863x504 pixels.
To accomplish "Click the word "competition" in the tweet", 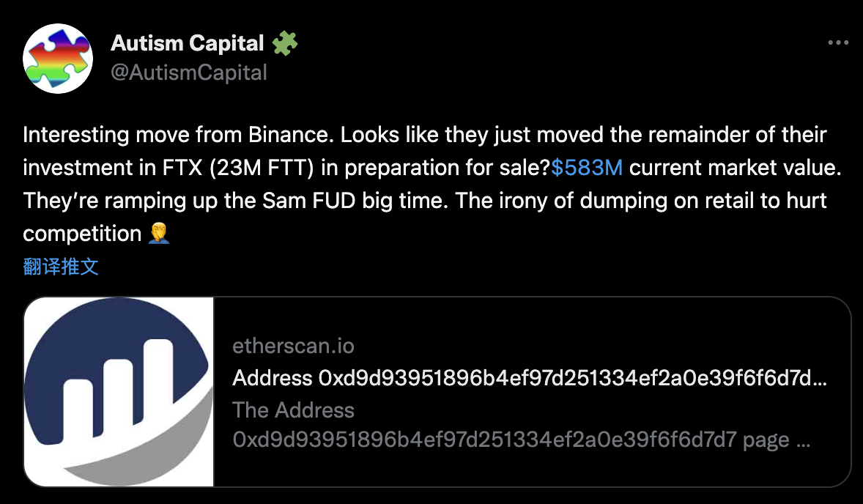I will tap(82, 234).
